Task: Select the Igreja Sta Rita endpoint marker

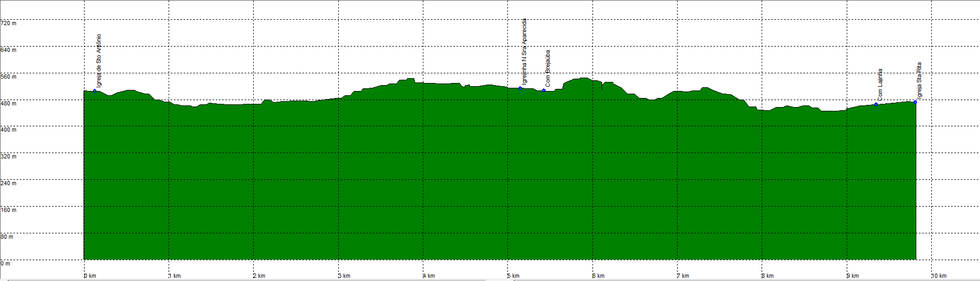Action: (915, 102)
